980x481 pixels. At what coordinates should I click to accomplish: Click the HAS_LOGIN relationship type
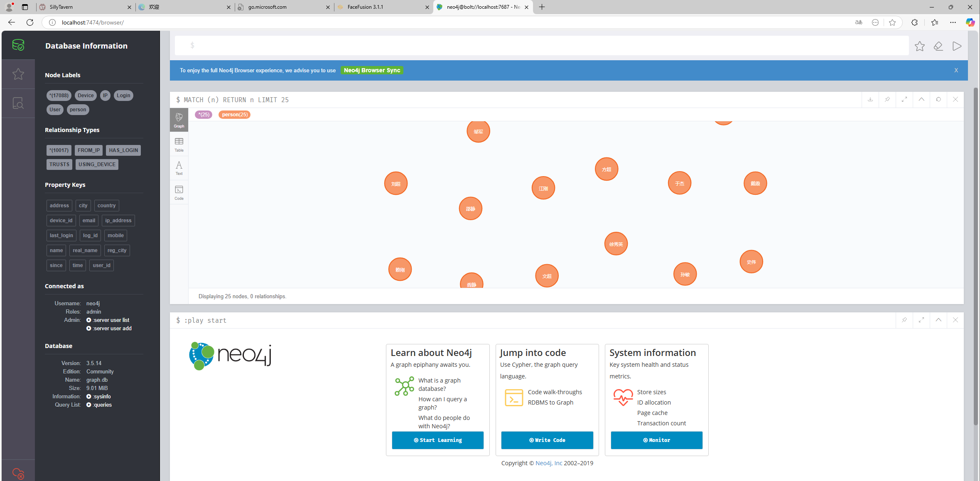[x=123, y=150]
